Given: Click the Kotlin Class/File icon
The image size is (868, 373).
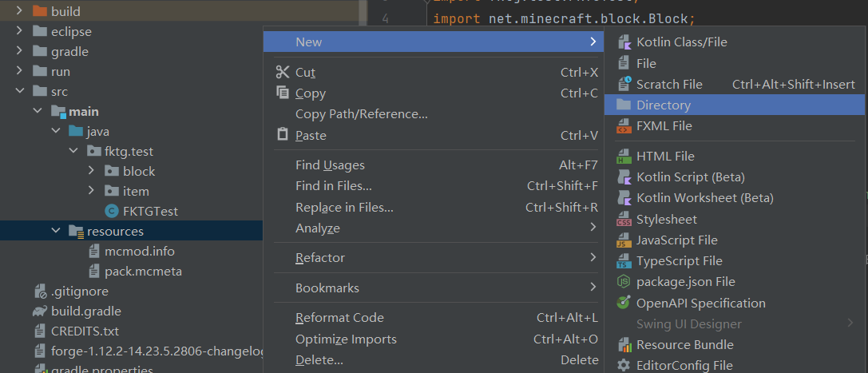Looking at the screenshot, I should pos(624,42).
